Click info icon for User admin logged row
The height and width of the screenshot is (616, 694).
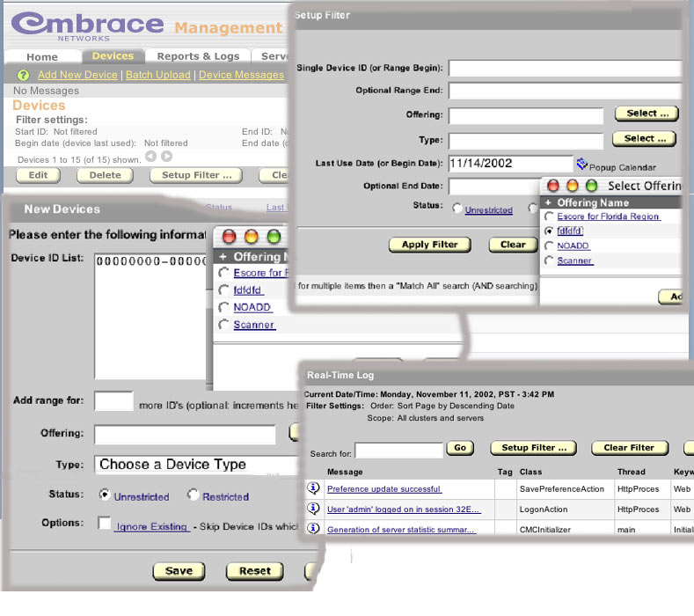point(313,509)
